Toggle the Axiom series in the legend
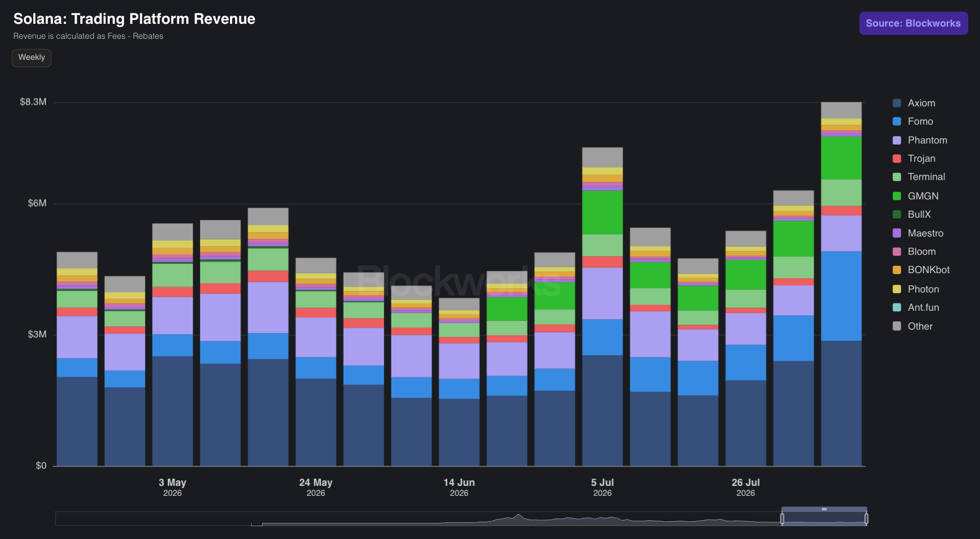This screenshot has width=980, height=539. point(914,103)
